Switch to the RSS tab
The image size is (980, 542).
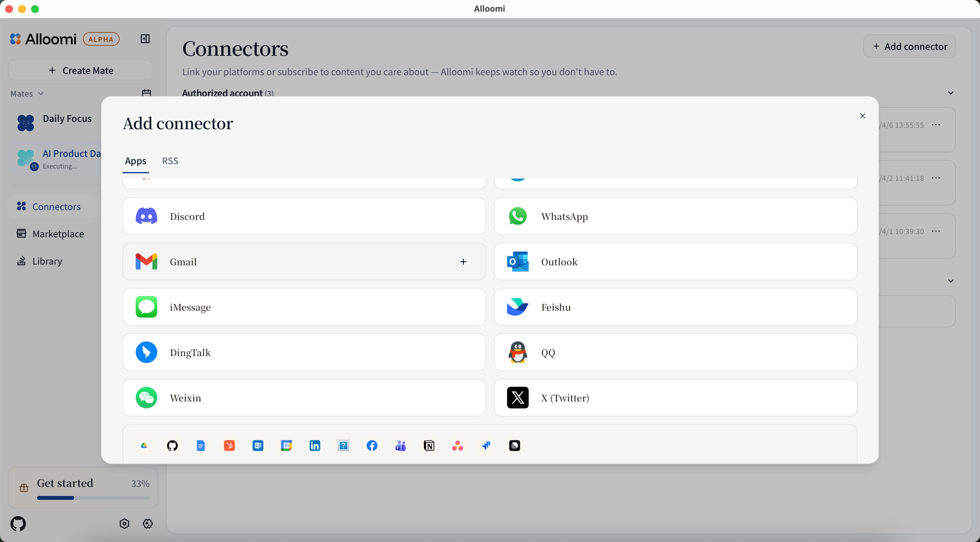coord(170,160)
